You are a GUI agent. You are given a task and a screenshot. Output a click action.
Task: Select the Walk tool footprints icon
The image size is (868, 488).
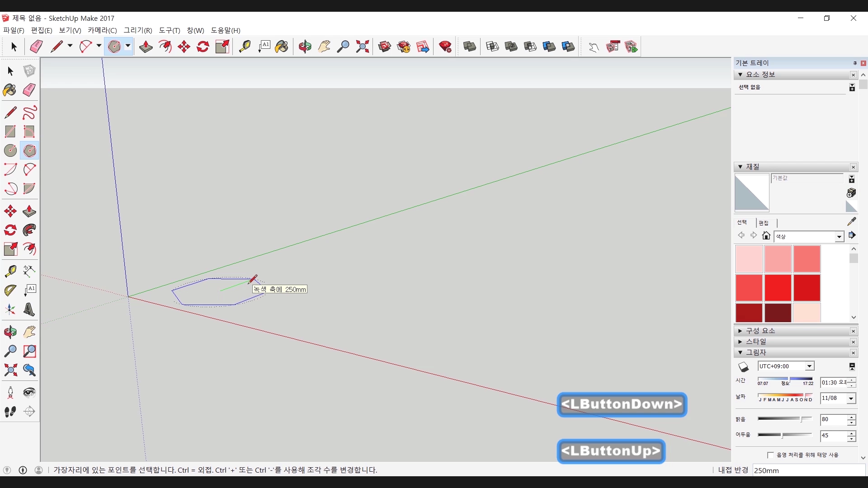[x=10, y=412]
